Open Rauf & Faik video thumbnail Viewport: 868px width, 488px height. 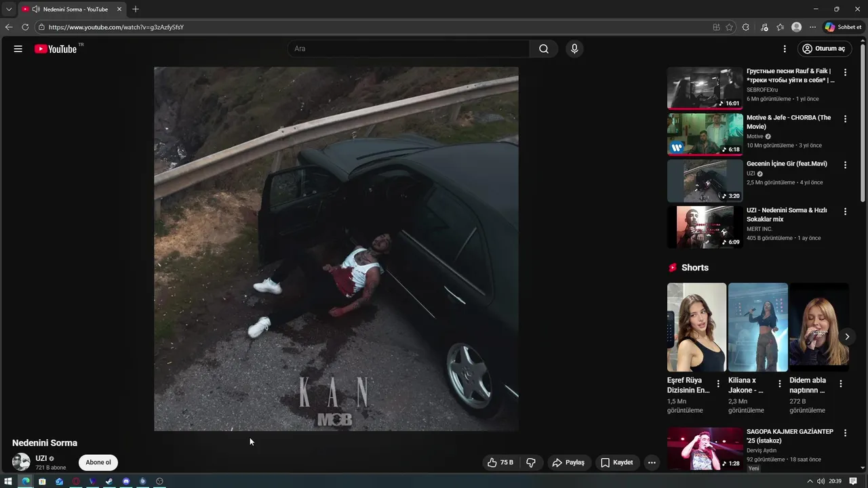coord(705,88)
